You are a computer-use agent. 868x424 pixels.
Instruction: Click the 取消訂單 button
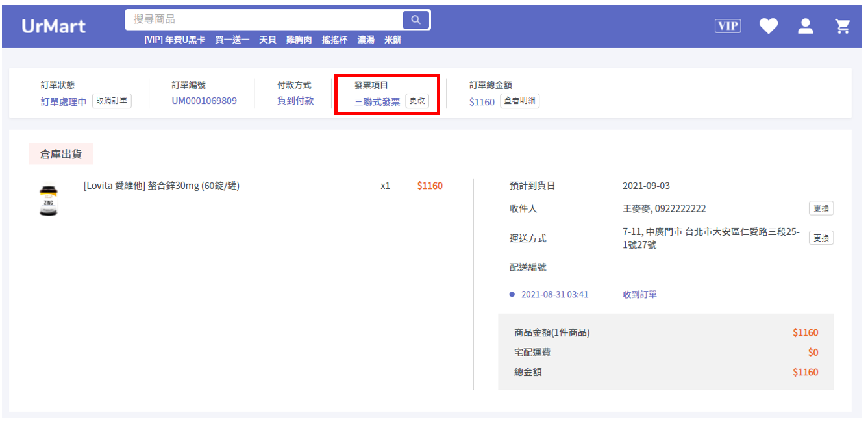(112, 101)
